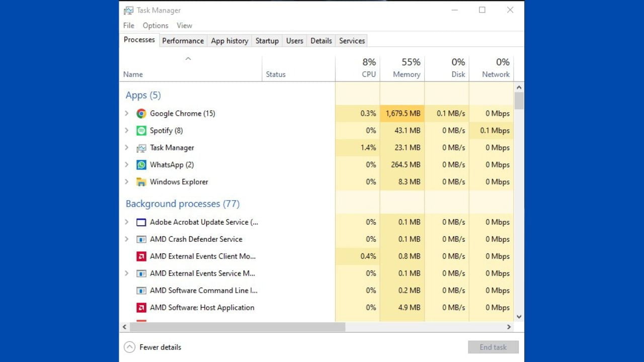
Task: Select the Spotify (8) process name
Action: point(166,131)
